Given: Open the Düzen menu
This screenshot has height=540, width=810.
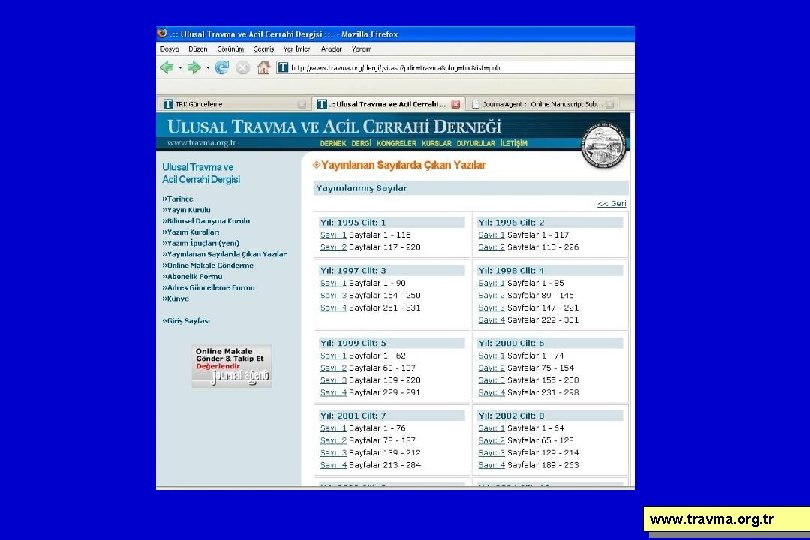Looking at the screenshot, I should (x=198, y=49).
